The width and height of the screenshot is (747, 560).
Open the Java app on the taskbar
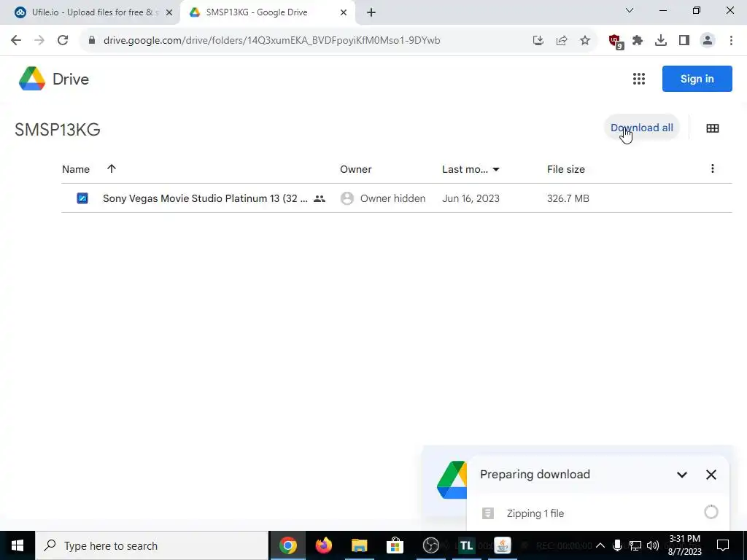pyautogui.click(x=502, y=545)
